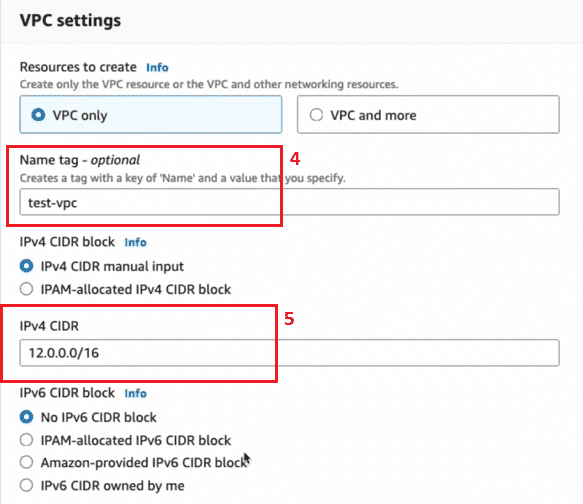Select IPAM-allocated IPv6 CIDR block
This screenshot has height=504, width=583.
pos(125,440)
